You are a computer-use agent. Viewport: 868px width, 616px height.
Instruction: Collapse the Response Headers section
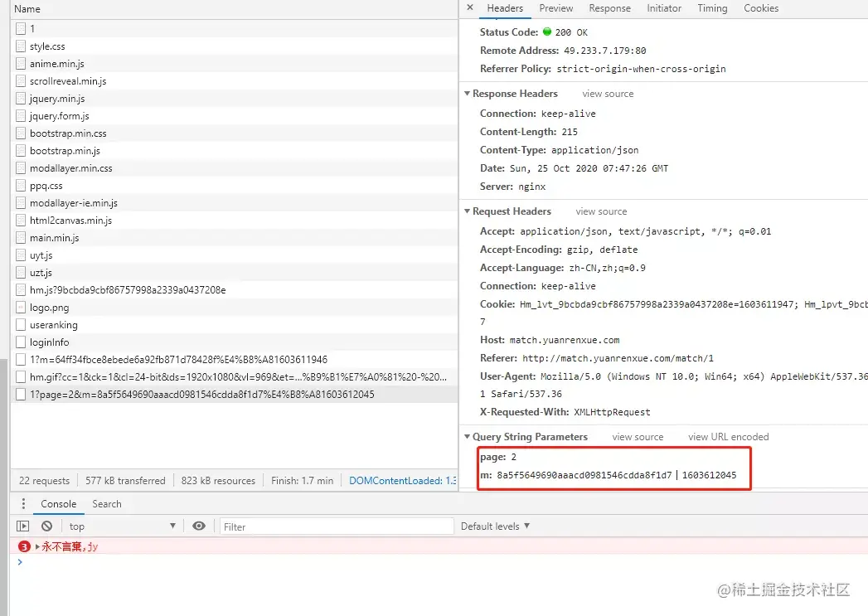(x=468, y=94)
